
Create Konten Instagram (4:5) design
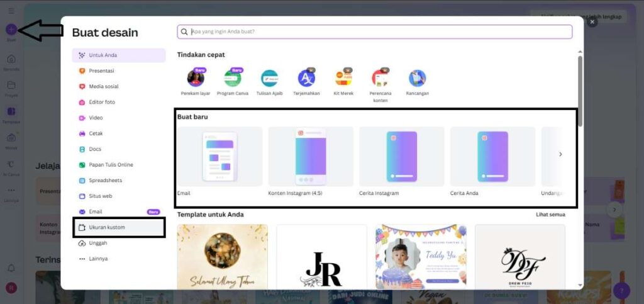311,157
